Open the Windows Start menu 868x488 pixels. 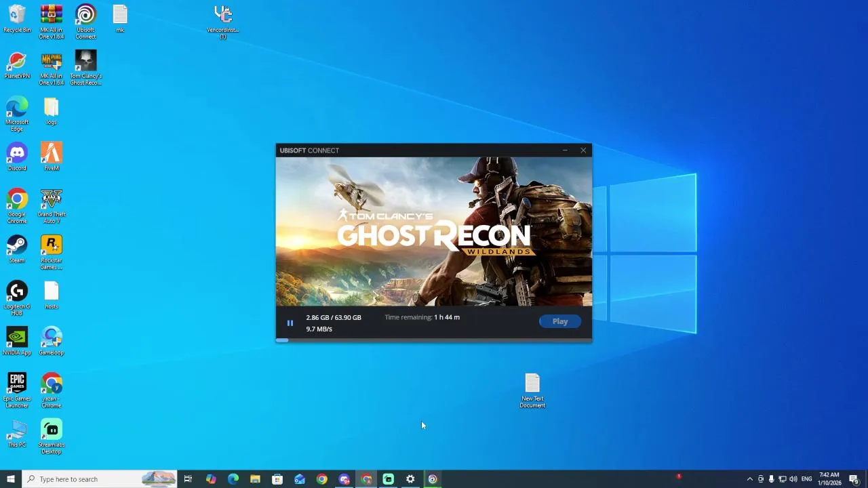(11, 479)
